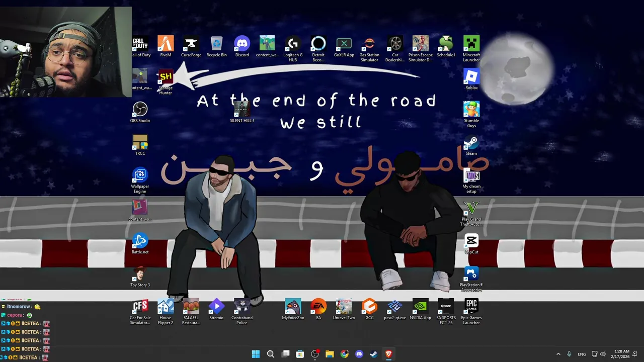Select the Steam desktop shortcut
Screen dimensions: 644x362
click(471, 145)
